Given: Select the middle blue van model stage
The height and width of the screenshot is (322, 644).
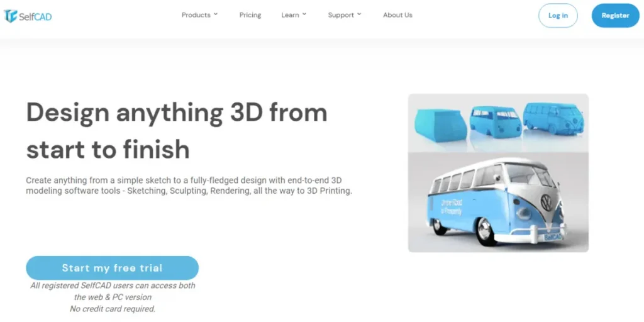Looking at the screenshot, I should point(495,120).
